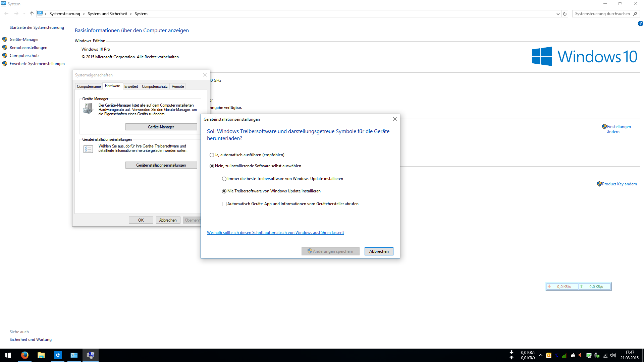Click the Windows Start button
The image size is (644, 362).
[8, 355]
